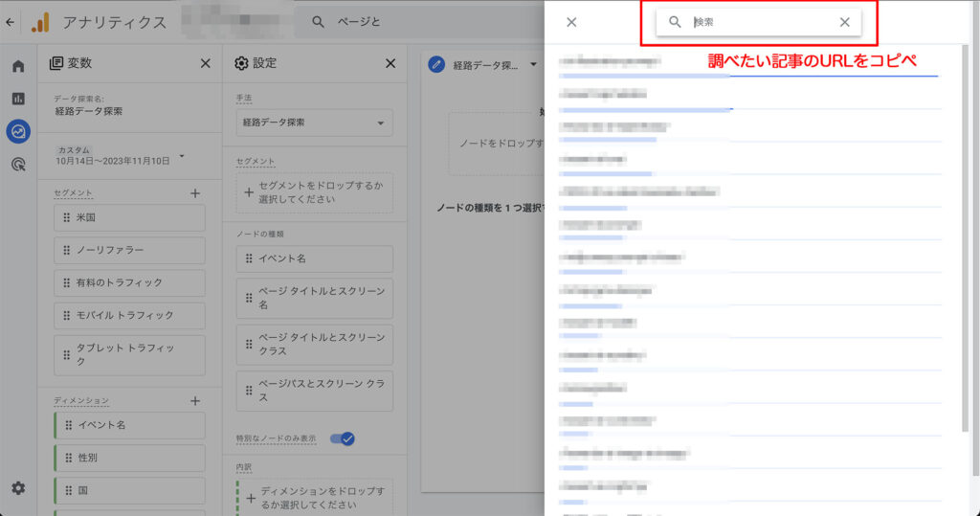Click the header search magnifier icon
This screenshot has width=980, height=516.
[318, 22]
